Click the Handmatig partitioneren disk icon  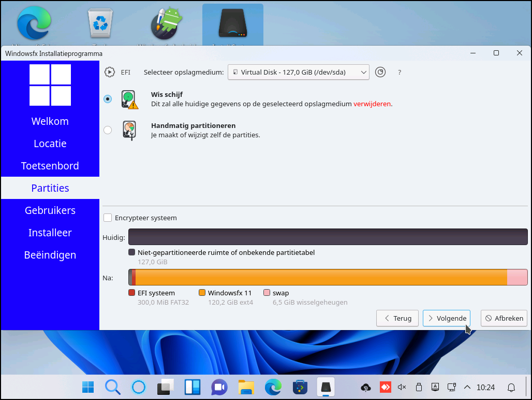pyautogui.click(x=129, y=131)
